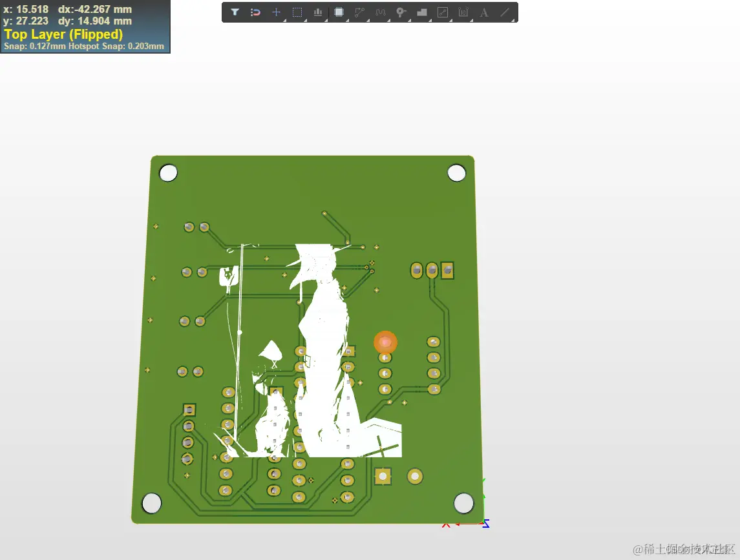Click the square pad beside the two oval pads
The image size is (740, 560).
pos(447,271)
